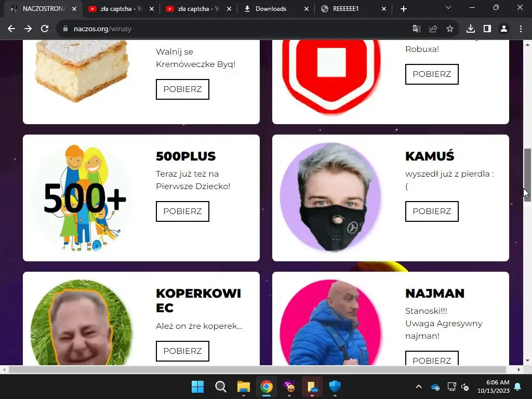This screenshot has width=532, height=399.
Task: Open a new browser tab
Action: (x=403, y=9)
